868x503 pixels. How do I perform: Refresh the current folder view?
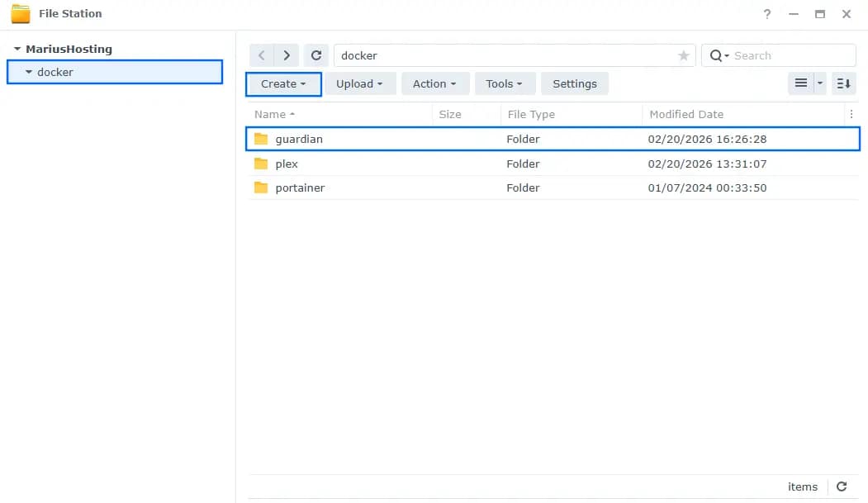click(x=316, y=55)
